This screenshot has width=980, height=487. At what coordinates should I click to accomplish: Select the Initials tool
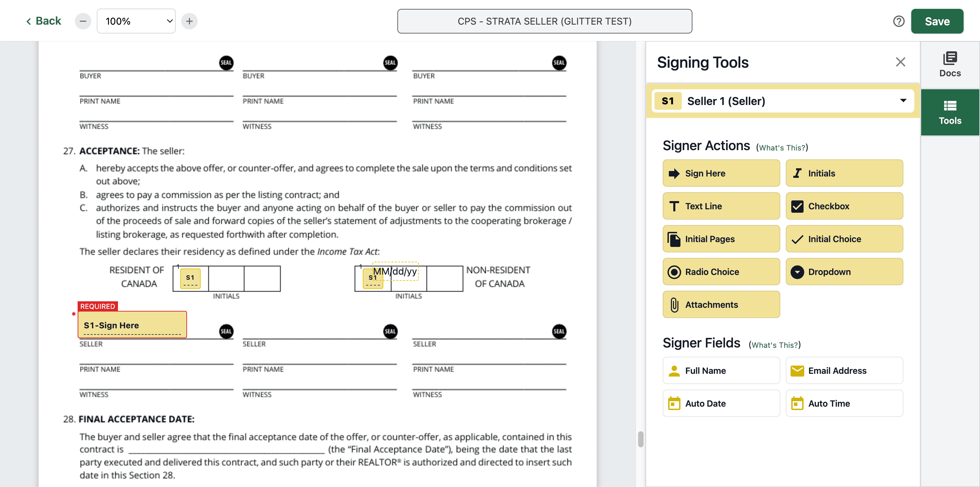click(844, 173)
